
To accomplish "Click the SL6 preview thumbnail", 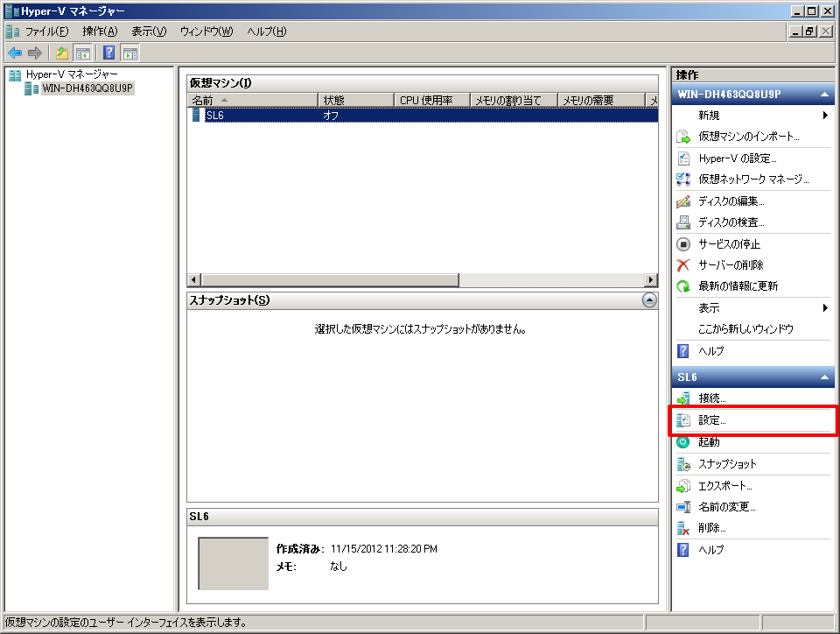I will pyautogui.click(x=233, y=563).
